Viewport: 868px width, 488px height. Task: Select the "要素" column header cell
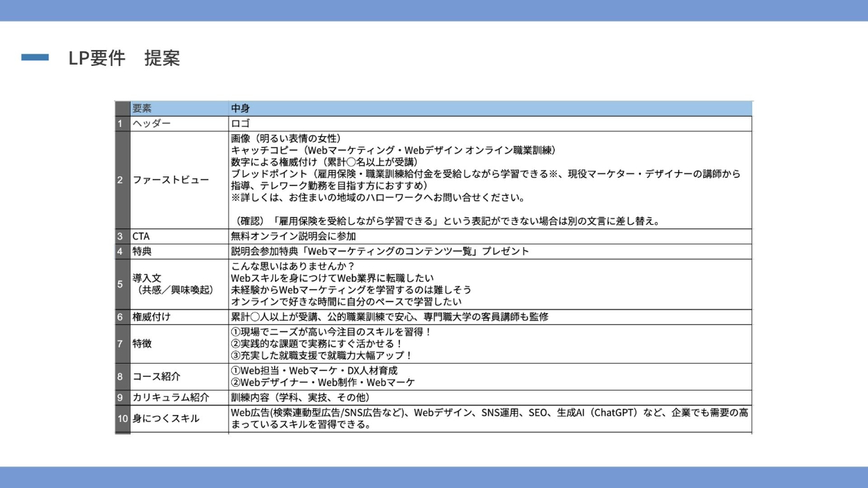pos(178,108)
